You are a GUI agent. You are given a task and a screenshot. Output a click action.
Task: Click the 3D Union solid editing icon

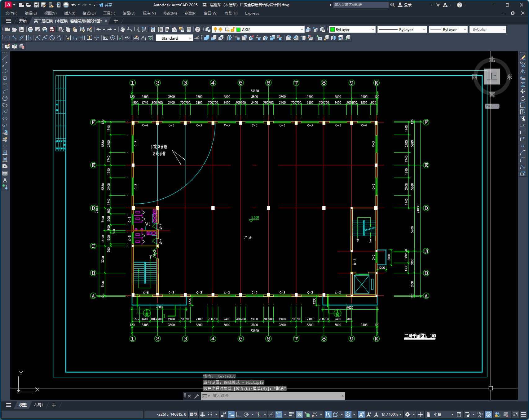207,38
